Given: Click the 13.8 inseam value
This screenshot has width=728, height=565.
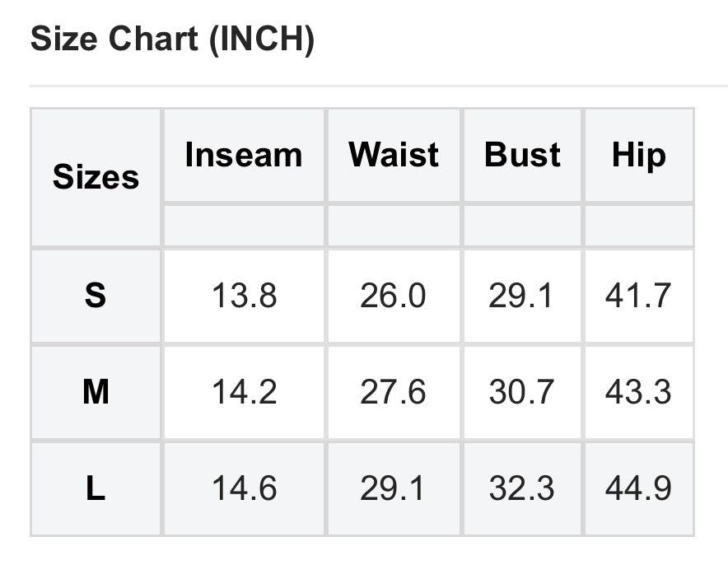Looking at the screenshot, I should 245,296.
